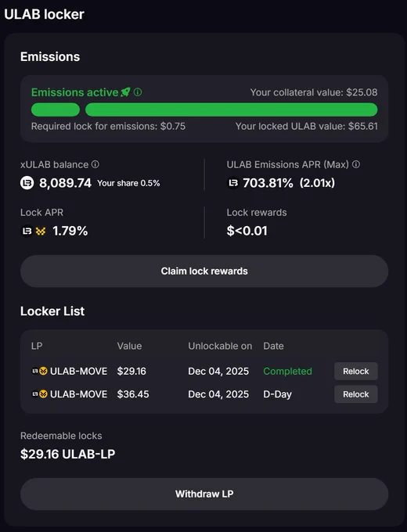Click the long green locked-value progress bar
This screenshot has width=407, height=532.
point(231,110)
